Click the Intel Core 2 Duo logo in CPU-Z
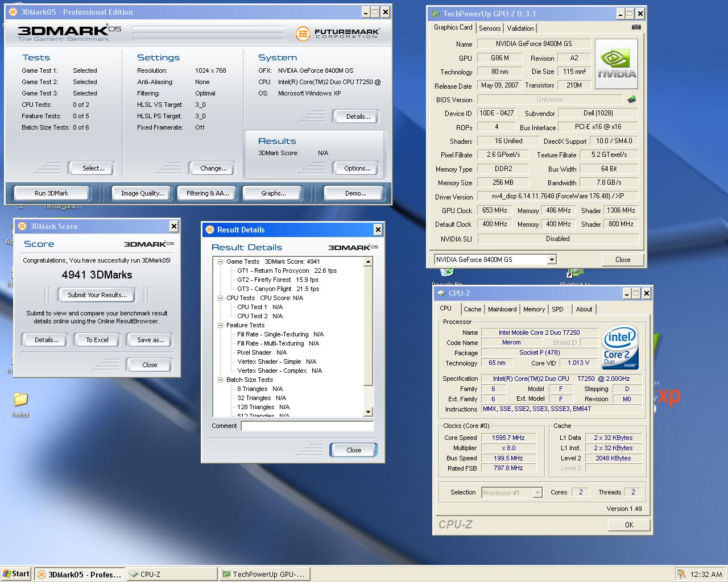Screen dimensions: 728x582 click(x=620, y=347)
